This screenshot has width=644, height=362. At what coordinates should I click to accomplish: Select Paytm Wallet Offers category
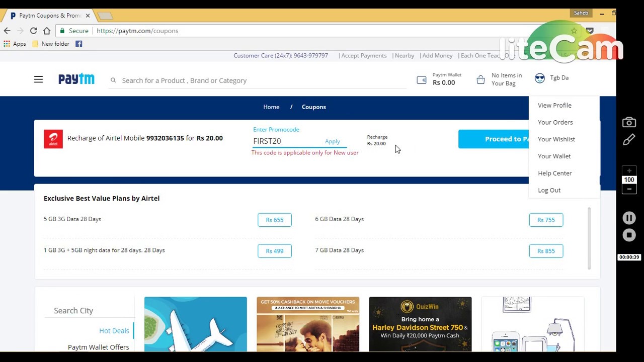coord(99,347)
